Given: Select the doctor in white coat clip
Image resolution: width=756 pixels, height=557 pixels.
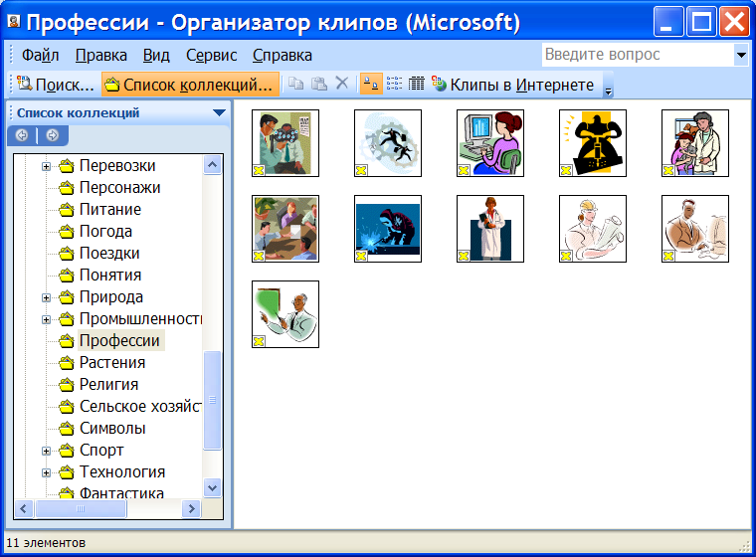Looking at the screenshot, I should [x=490, y=229].
